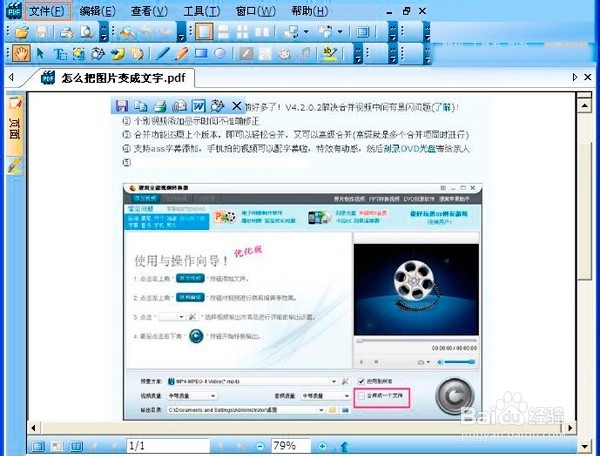Click the horizontal scrollbar right arrow
The image size is (600, 456).
point(570,428)
